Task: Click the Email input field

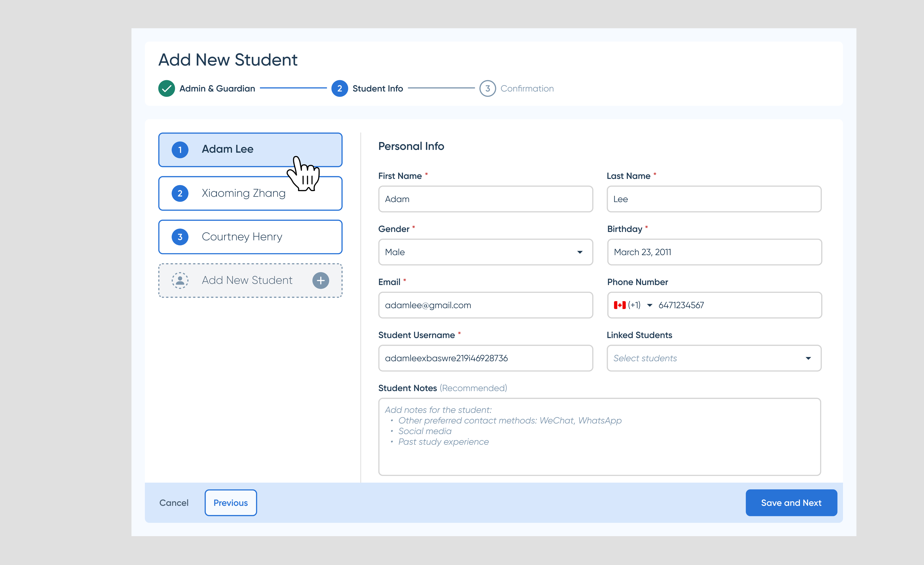Action: point(486,305)
